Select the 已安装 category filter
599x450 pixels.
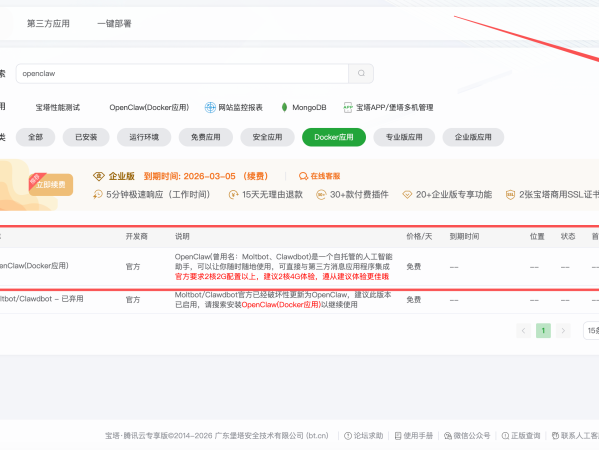click(x=86, y=137)
